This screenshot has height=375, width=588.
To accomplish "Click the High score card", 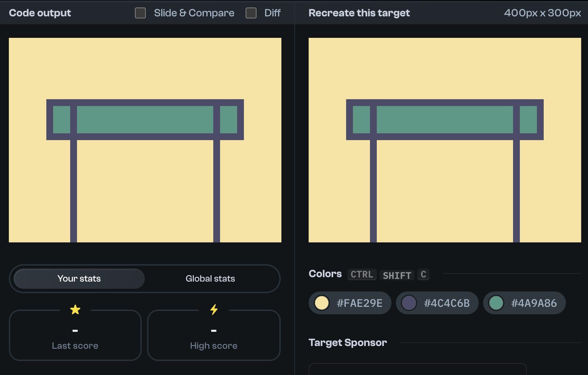I will 214,335.
